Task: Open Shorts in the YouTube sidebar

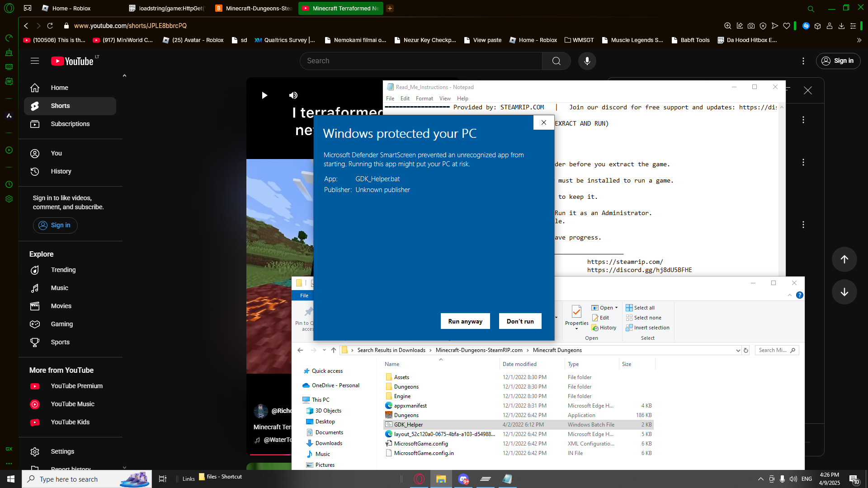Action: click(x=70, y=106)
